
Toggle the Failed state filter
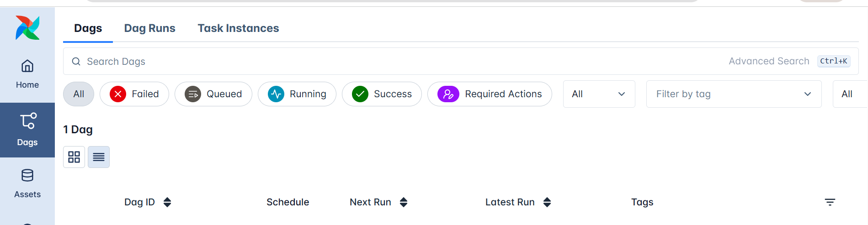coord(134,94)
